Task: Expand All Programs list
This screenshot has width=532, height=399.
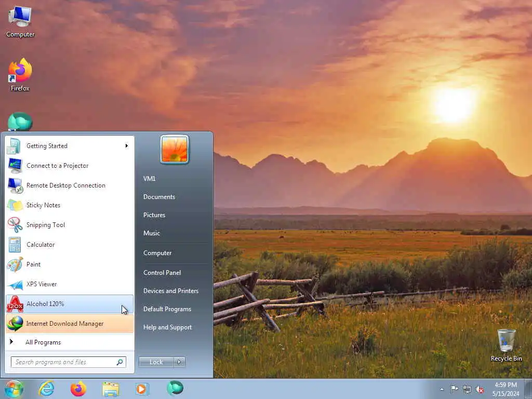Action: coord(43,342)
